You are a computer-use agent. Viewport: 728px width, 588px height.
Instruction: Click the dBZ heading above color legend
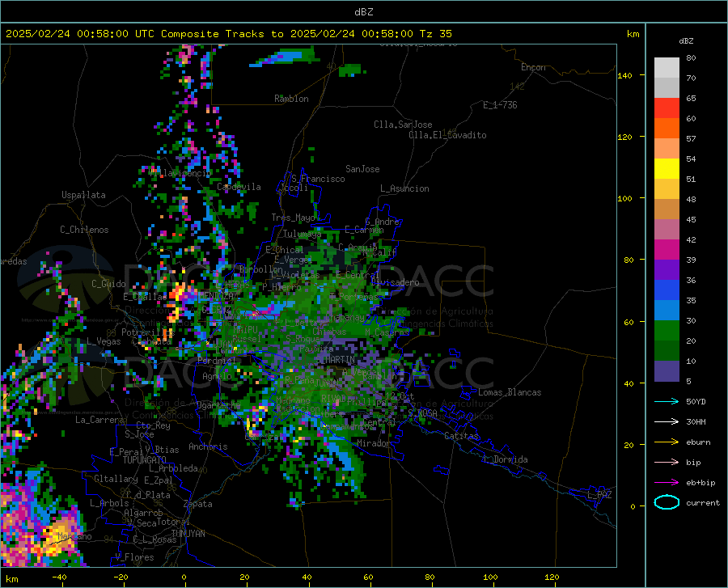tap(686, 40)
